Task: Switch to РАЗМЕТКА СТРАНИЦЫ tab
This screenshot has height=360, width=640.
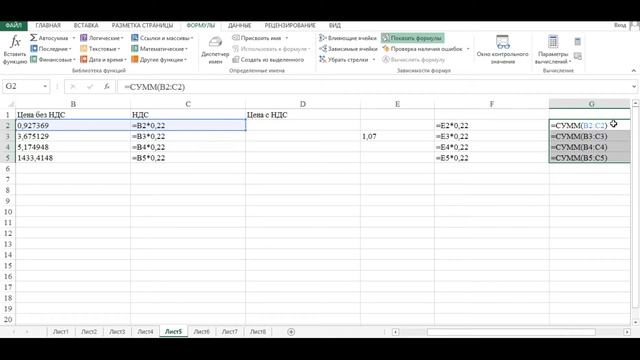Action: click(x=142, y=25)
